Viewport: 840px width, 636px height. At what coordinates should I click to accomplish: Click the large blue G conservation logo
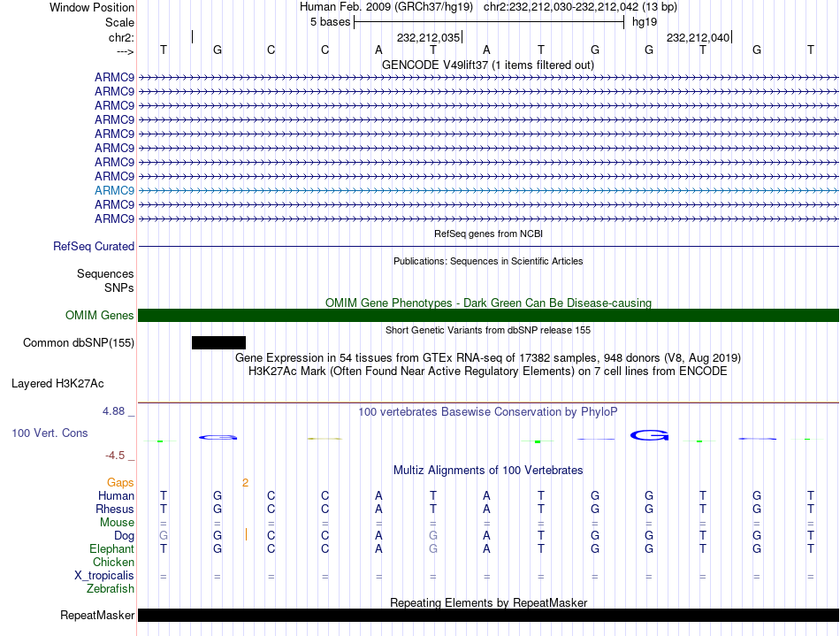point(649,435)
